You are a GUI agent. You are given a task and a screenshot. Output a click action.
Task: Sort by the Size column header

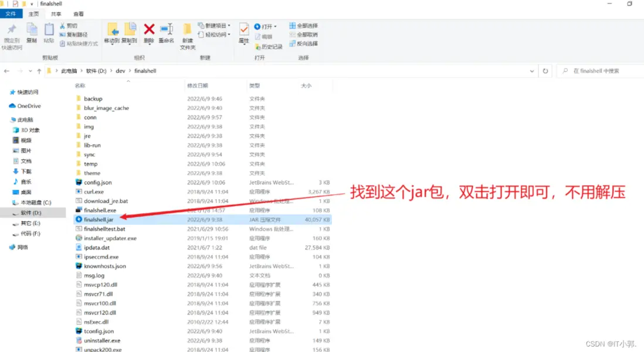(306, 86)
